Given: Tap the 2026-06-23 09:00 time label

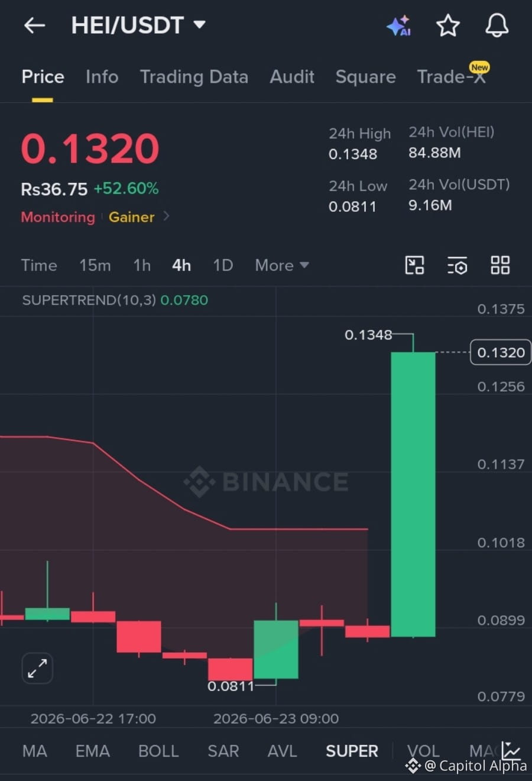Looking at the screenshot, I should coord(276,719).
